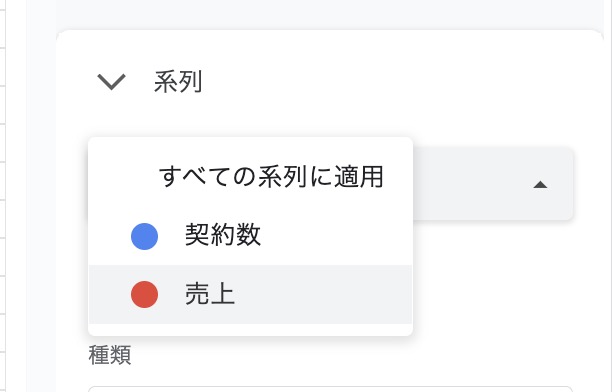The height and width of the screenshot is (392, 612).
Task: Click highlighted row right of 売上 text
Action: click(323, 294)
